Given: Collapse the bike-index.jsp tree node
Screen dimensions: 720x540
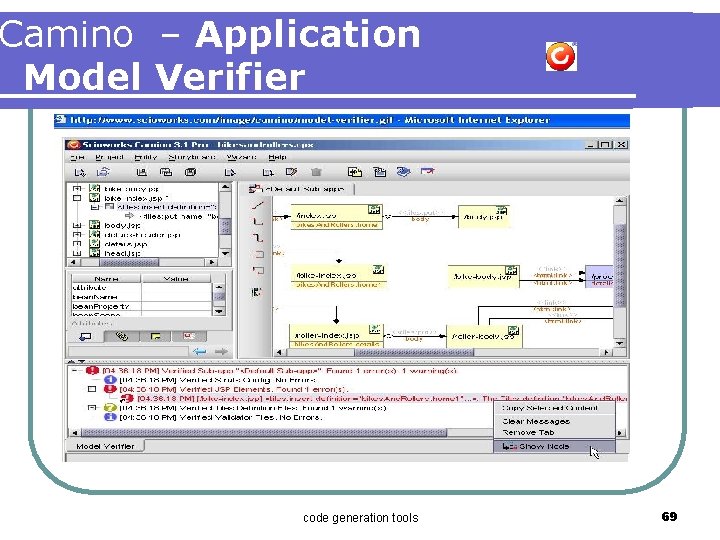Looking at the screenshot, I should (x=77, y=198).
